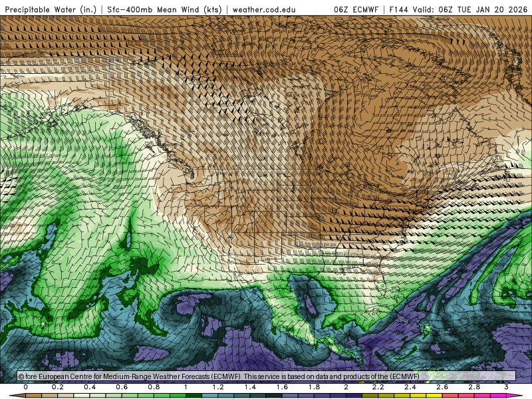Click the '06Z ECMWF' model run label
Screen dimensions: 532x399
pos(356,9)
